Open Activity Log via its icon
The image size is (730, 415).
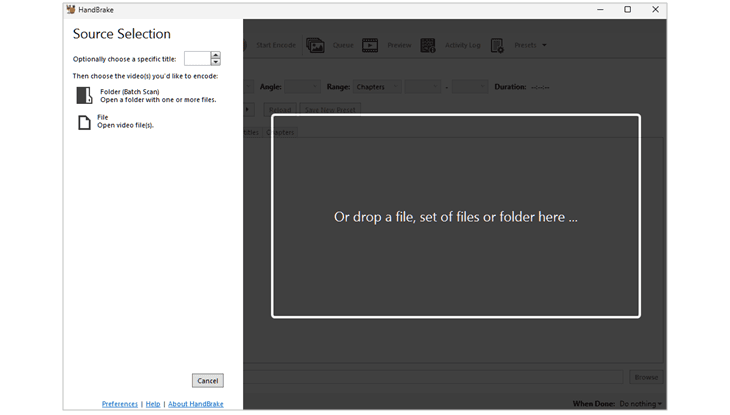(x=428, y=45)
